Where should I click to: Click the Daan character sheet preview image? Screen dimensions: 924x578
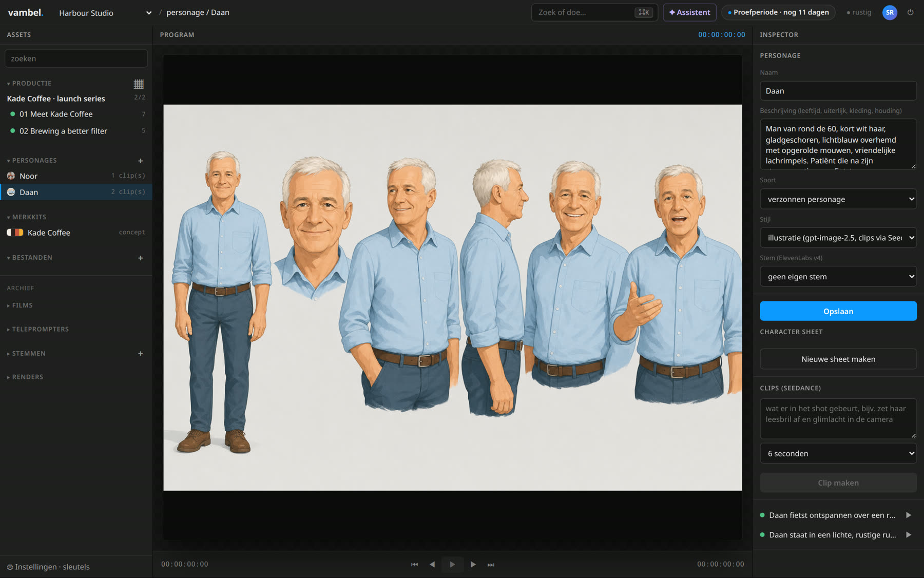[x=453, y=298]
